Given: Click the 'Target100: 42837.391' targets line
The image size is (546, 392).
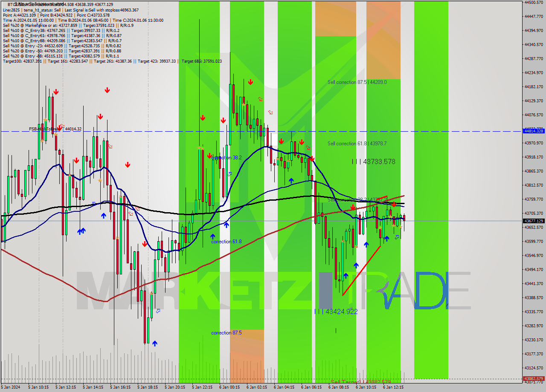Looking at the screenshot, I should pyautogui.click(x=112, y=61).
